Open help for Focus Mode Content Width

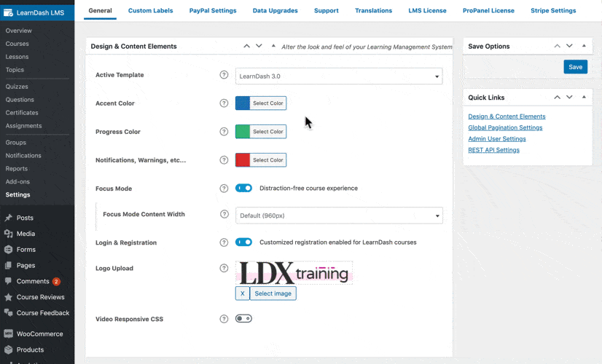click(x=224, y=214)
